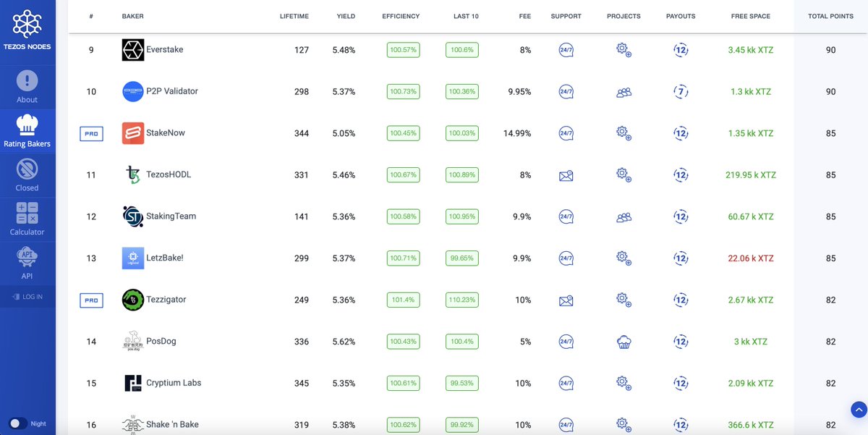Click StakeNow fee 14.99%
The width and height of the screenshot is (868, 435).
click(x=517, y=133)
